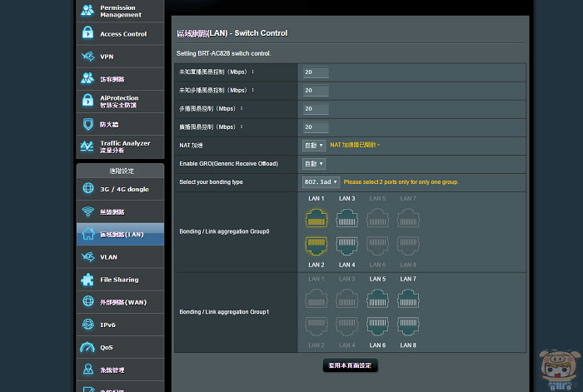Screen dimensions: 583x392
Task: Click the unknown unicast storm control field
Action: click(x=316, y=72)
